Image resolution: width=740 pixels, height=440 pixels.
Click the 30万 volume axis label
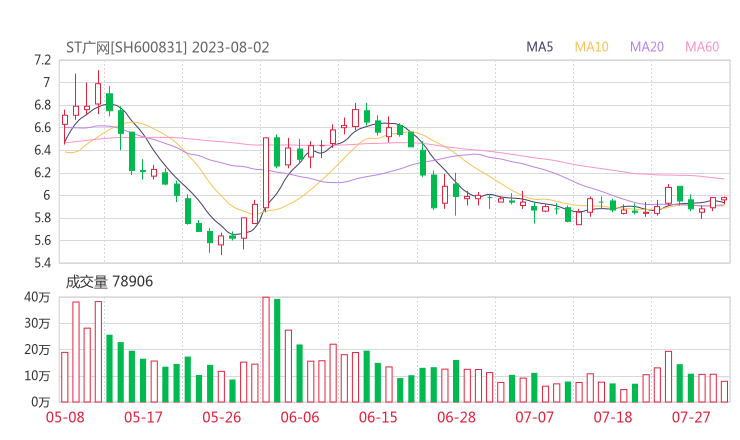point(37,323)
